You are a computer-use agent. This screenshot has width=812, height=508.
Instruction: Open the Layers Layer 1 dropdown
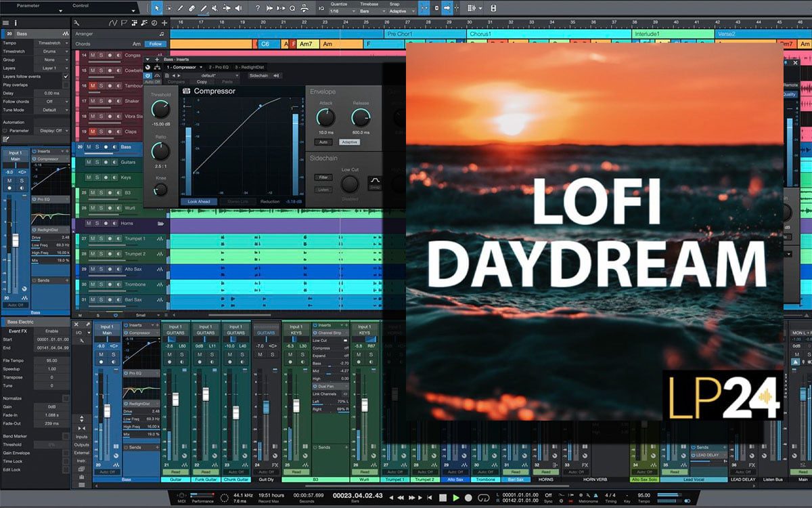52,68
